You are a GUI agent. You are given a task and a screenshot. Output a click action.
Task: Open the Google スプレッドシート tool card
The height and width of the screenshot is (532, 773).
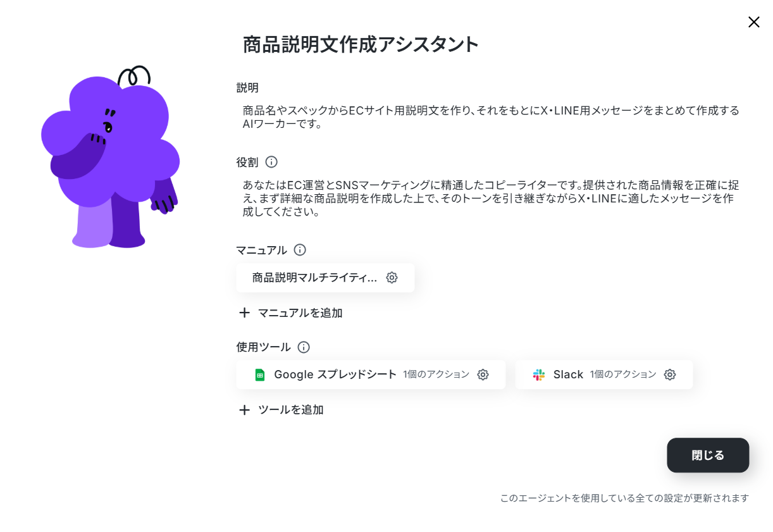tap(371, 374)
